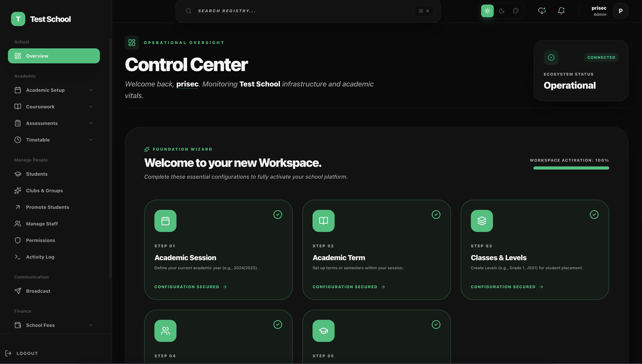Go to Promote Students
This screenshot has width=642, height=364.
click(54, 207)
